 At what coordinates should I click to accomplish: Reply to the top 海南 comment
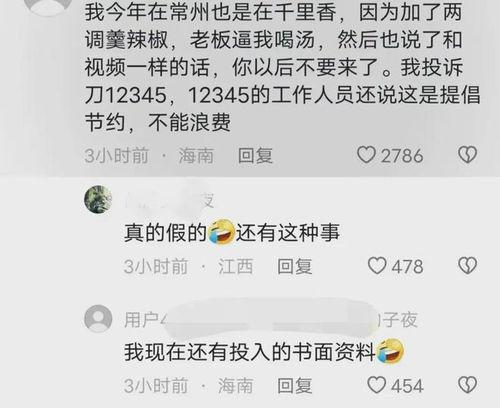click(x=255, y=155)
